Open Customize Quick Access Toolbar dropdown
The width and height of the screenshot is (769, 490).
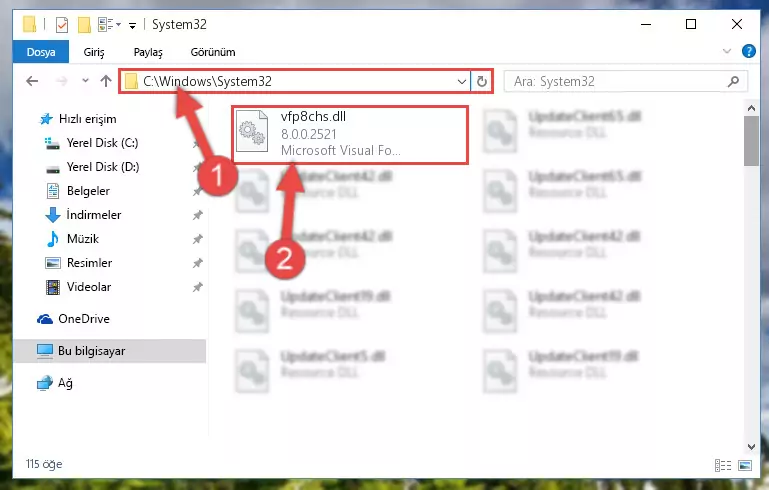click(x=132, y=26)
